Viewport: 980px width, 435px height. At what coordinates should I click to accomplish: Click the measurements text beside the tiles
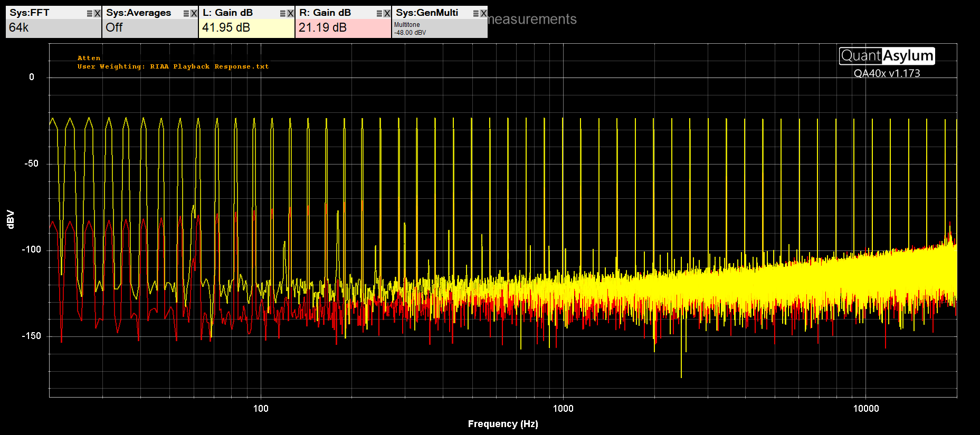coord(532,19)
